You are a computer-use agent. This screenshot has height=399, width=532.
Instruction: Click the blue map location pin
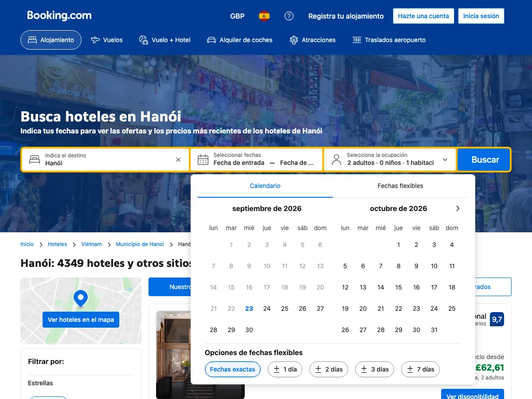pyautogui.click(x=81, y=299)
